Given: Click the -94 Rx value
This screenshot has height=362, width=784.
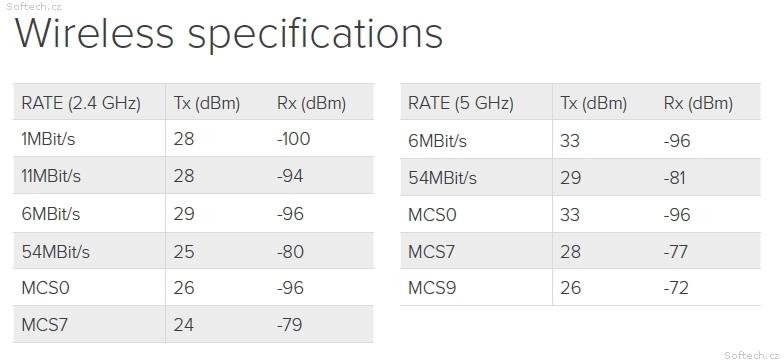Looking at the screenshot, I should [x=290, y=176].
